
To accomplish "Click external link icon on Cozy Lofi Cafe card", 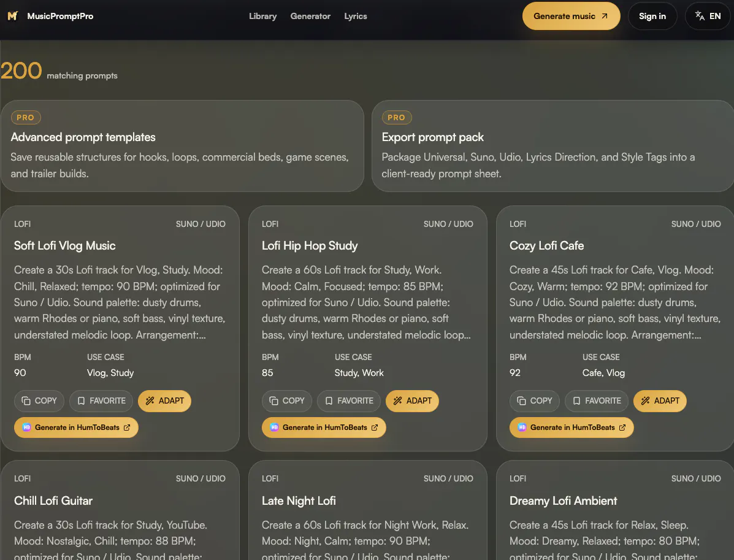I will point(622,428).
